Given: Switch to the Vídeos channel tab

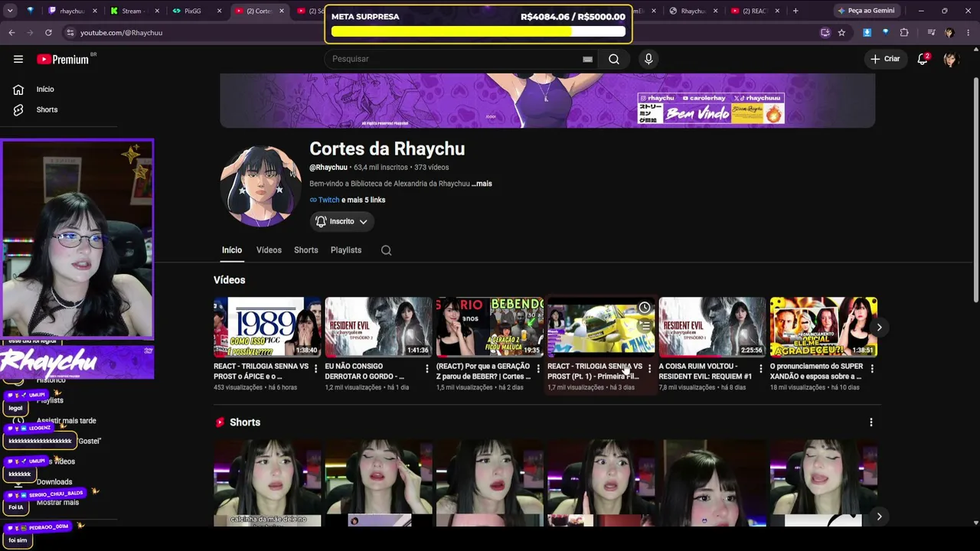Looking at the screenshot, I should (269, 250).
